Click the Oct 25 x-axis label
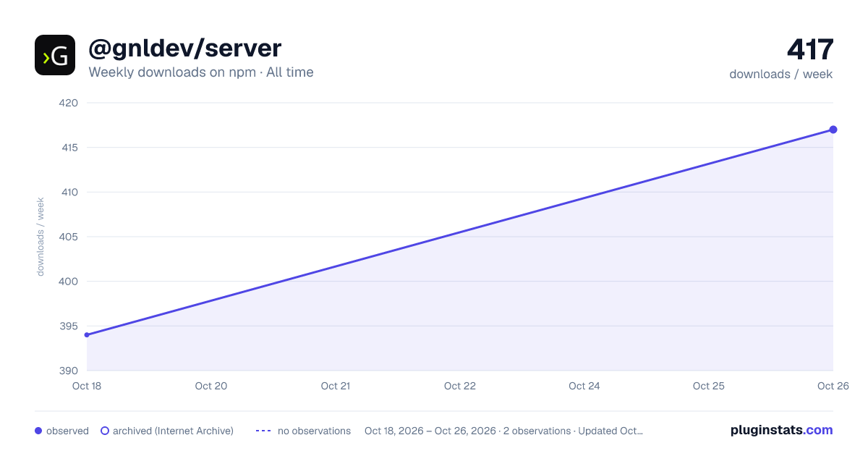The image size is (868, 456). pyautogui.click(x=709, y=386)
